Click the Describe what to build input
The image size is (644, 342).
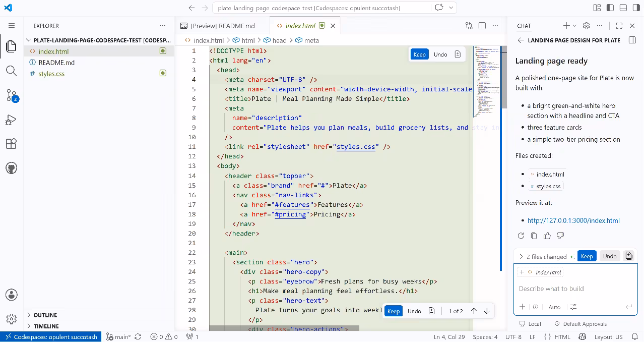click(575, 289)
